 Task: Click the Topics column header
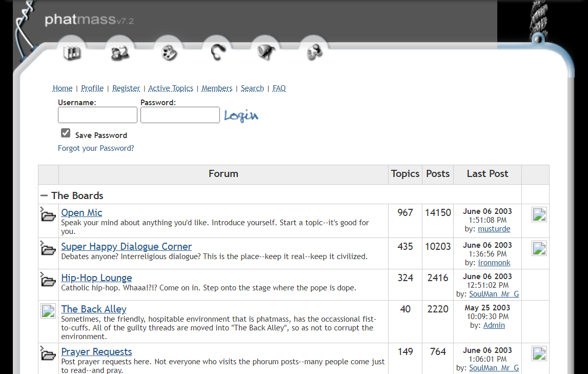(405, 174)
